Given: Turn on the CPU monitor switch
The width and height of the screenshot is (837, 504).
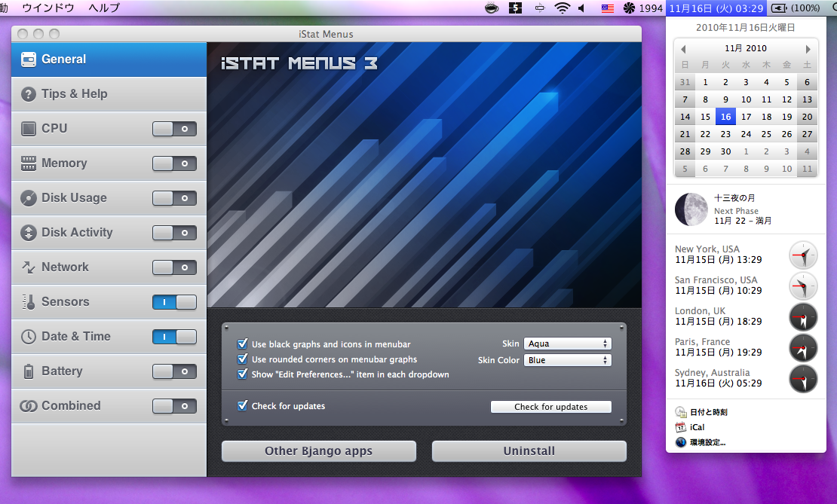Looking at the screenshot, I should pos(174,129).
